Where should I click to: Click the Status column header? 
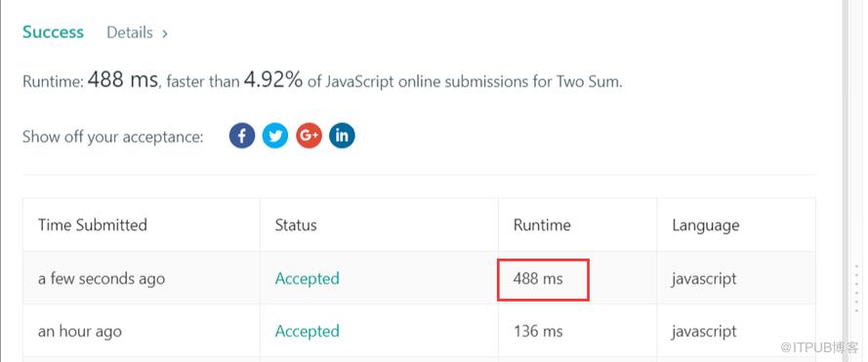click(x=296, y=224)
